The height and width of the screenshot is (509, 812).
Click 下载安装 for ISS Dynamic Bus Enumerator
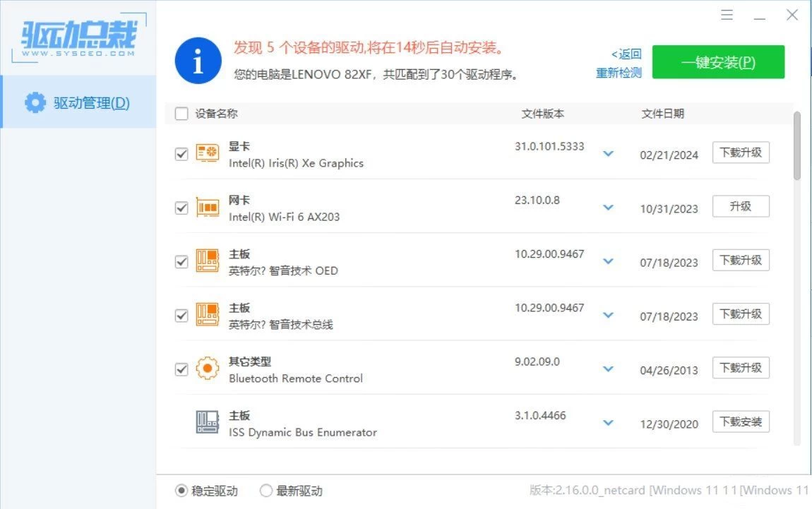[741, 422]
